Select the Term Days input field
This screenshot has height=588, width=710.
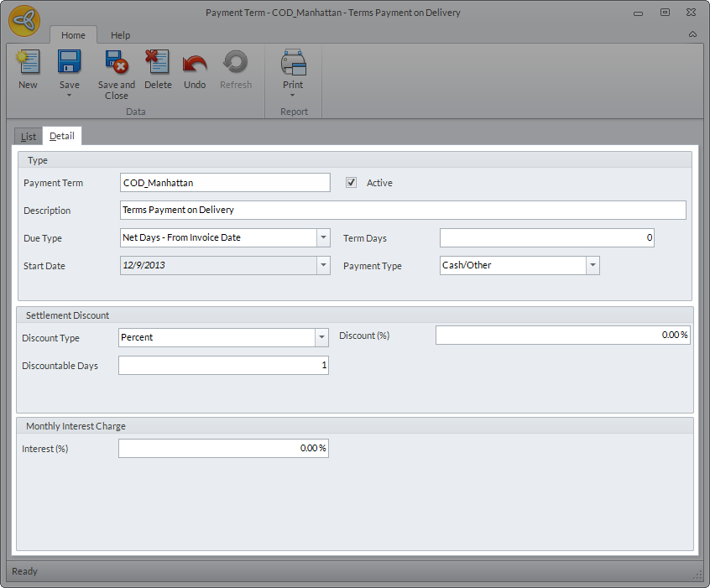coord(546,238)
